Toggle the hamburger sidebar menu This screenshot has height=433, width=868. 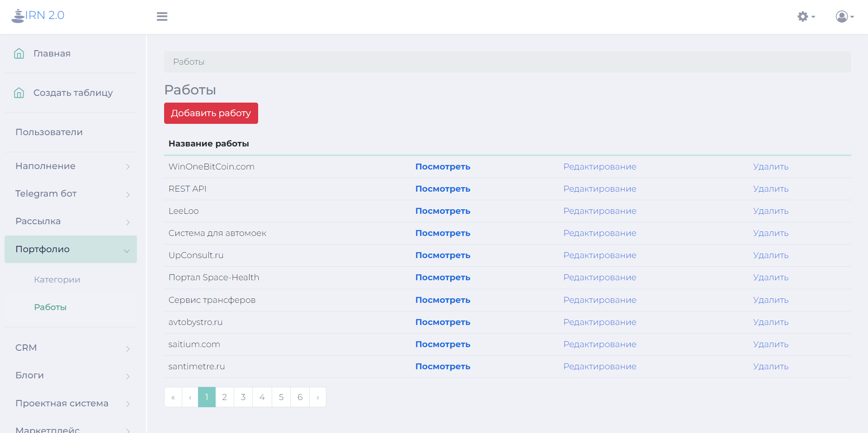(162, 16)
